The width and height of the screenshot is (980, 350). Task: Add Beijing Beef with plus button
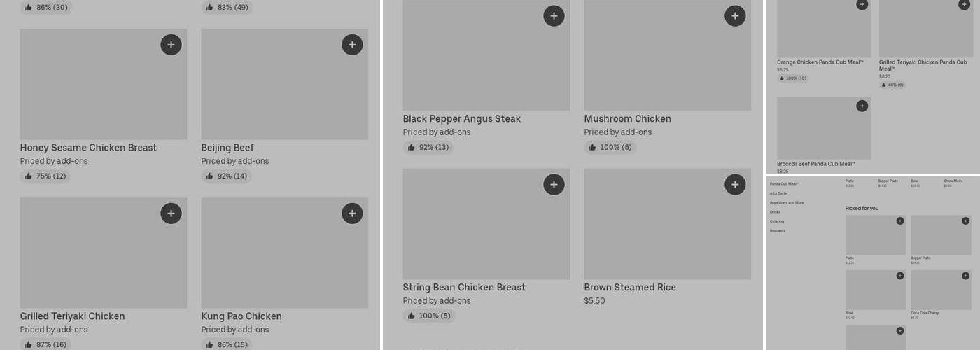coord(352,45)
